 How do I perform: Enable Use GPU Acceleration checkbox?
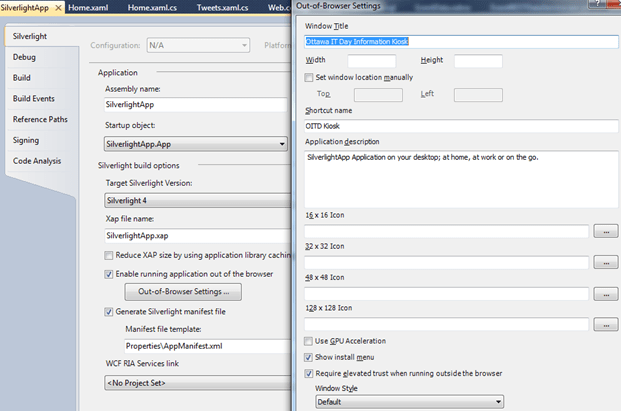[308, 341]
